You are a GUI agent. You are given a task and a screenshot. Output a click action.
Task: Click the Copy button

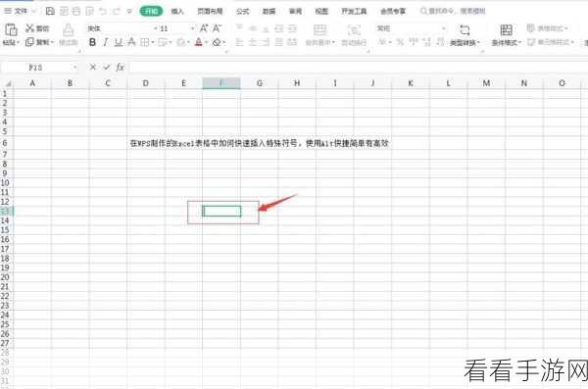(39, 42)
